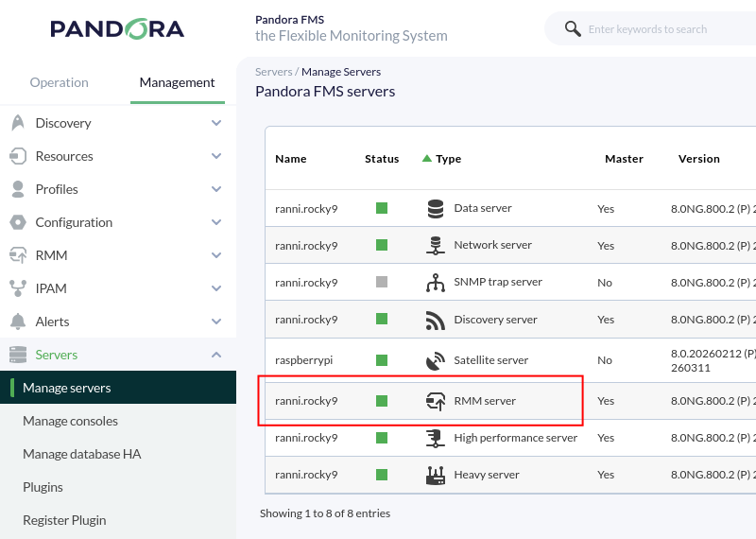Click 'Network server' type text
Image resolution: width=756 pixels, height=539 pixels.
pos(492,245)
